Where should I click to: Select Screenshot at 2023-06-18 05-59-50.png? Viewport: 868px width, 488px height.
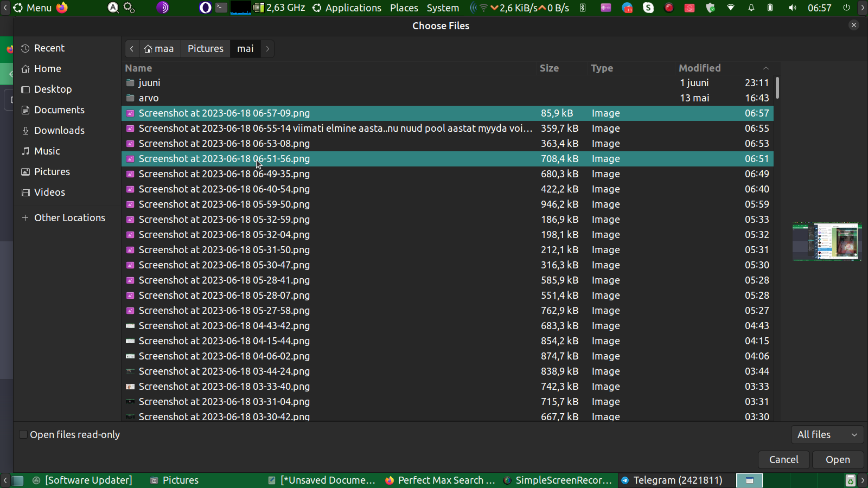(x=224, y=204)
